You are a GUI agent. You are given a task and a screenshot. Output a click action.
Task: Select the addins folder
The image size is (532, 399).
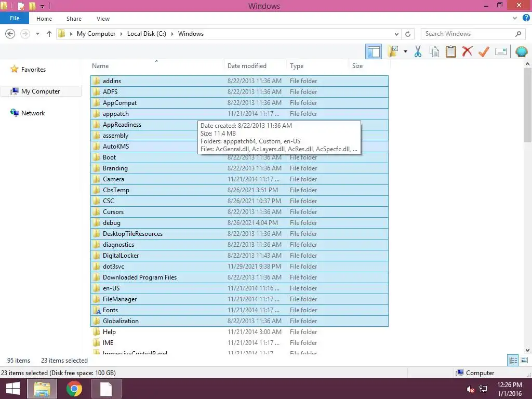(x=240, y=81)
